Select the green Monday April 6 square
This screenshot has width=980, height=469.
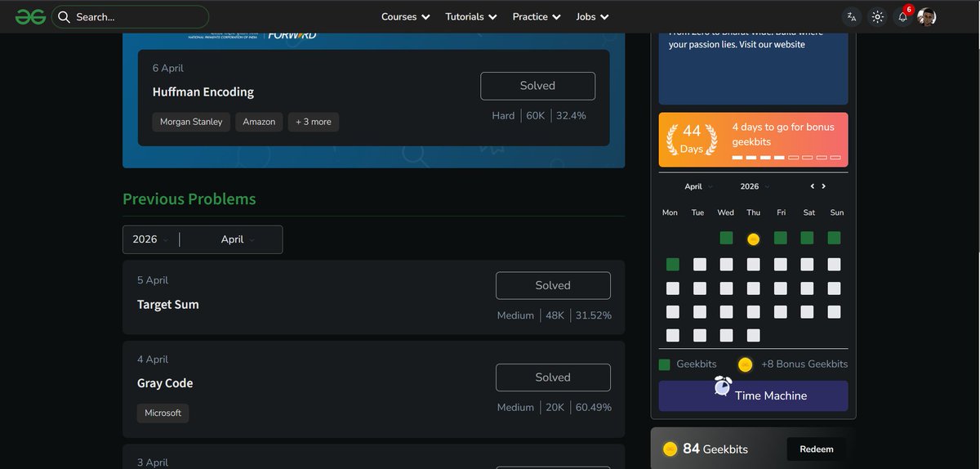coord(673,265)
